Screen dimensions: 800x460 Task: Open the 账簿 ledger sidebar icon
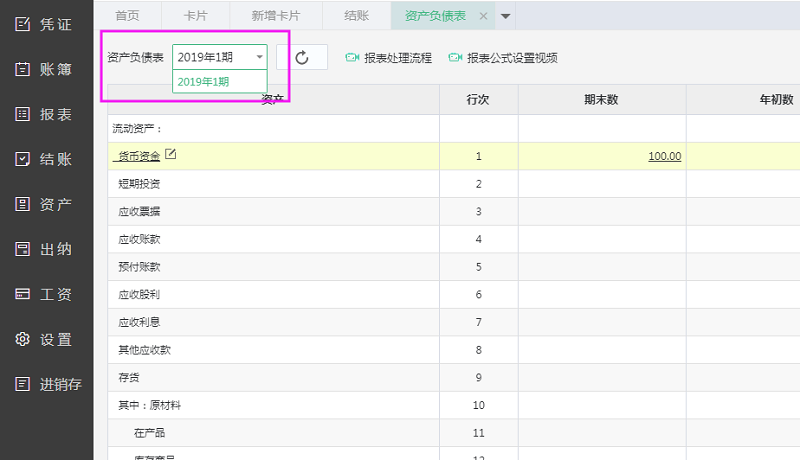23,69
